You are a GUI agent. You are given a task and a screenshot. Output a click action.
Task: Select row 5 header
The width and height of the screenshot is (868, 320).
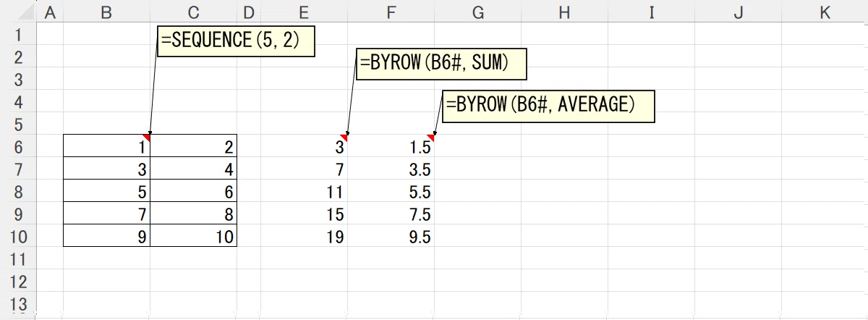click(18, 124)
